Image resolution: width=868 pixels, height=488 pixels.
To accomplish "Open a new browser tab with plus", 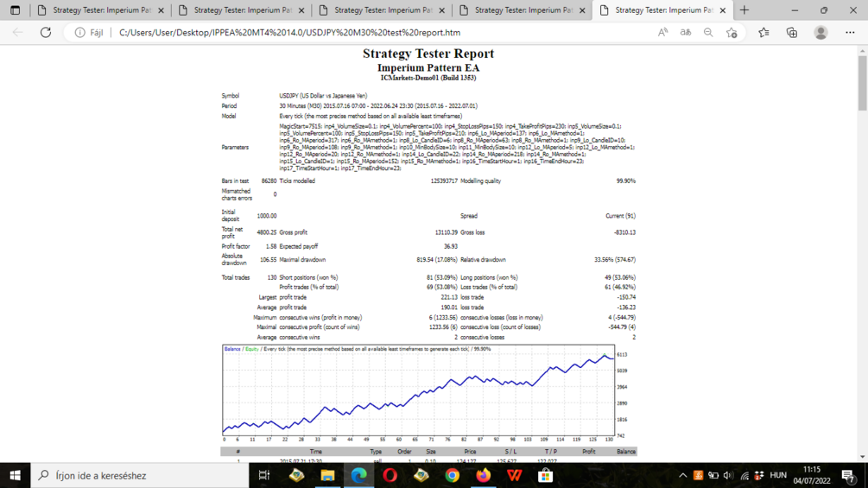I will click(744, 10).
